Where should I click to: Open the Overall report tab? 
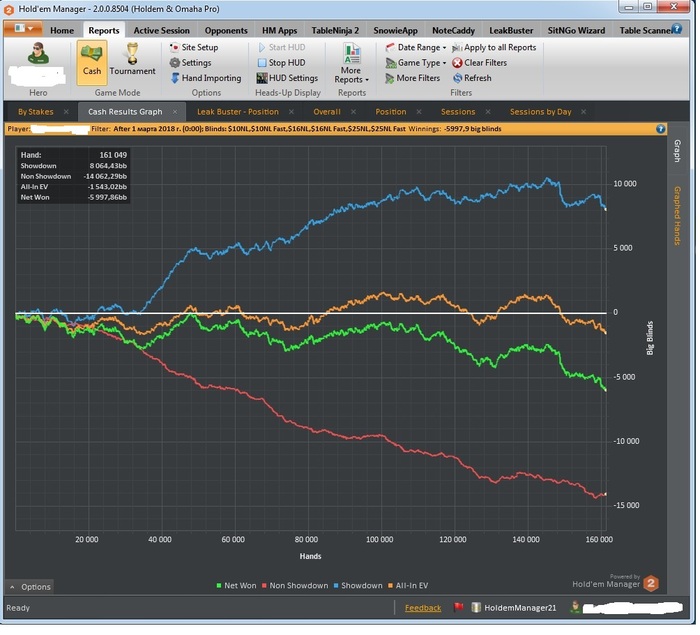pyautogui.click(x=327, y=112)
